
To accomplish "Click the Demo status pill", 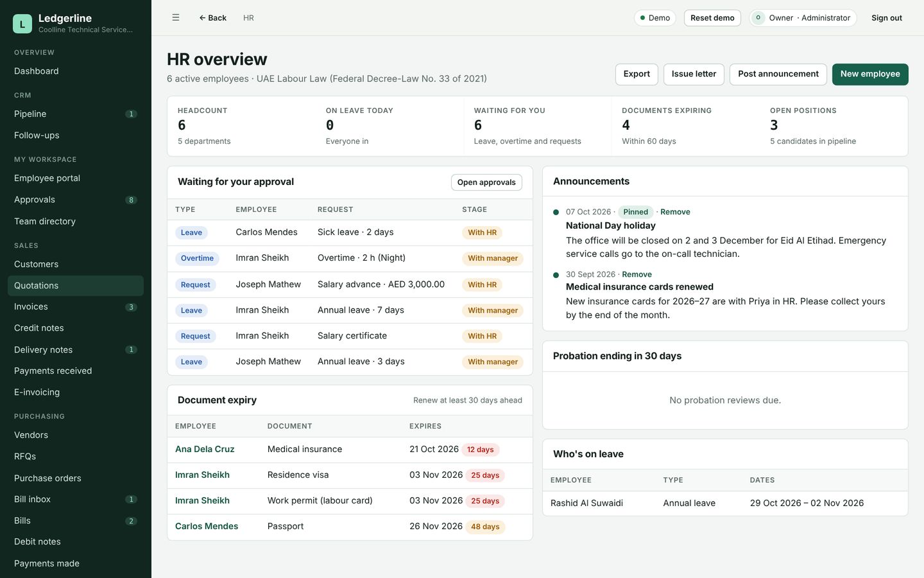I will (x=654, y=18).
